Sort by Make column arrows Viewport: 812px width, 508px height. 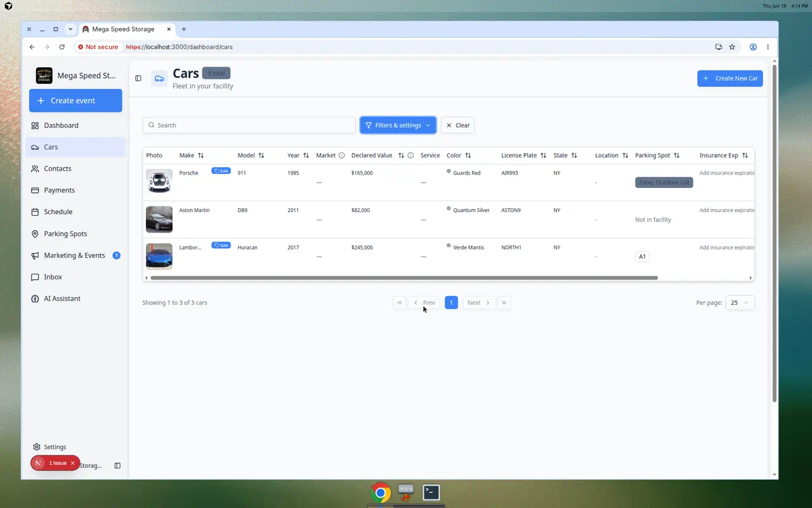[201, 156]
